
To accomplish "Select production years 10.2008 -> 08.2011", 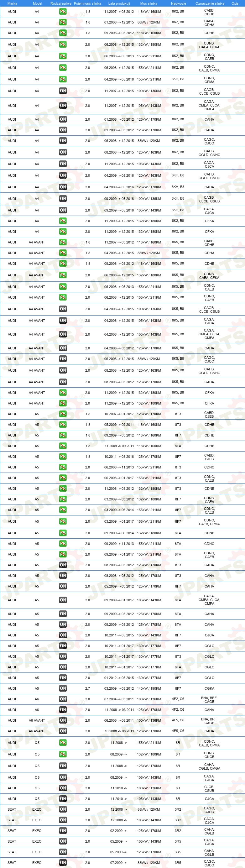I will (x=119, y=731).
